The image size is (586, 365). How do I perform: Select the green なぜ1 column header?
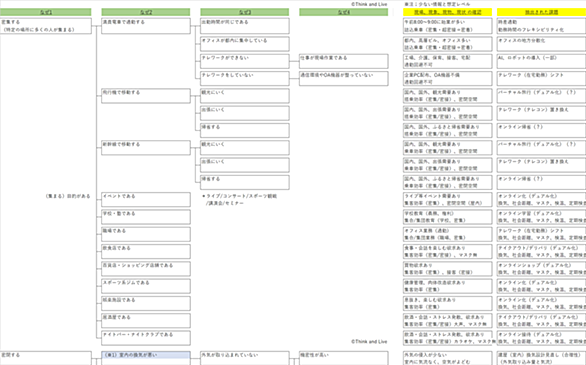click(46, 12)
